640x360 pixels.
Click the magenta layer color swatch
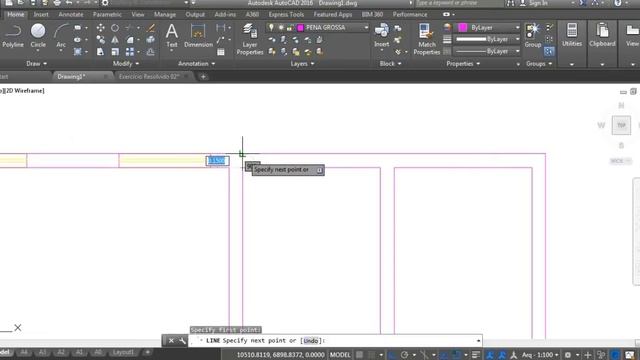coord(300,27)
